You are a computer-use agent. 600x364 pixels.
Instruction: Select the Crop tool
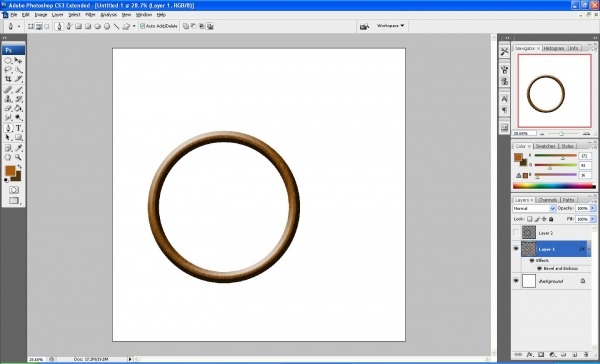pos(8,79)
